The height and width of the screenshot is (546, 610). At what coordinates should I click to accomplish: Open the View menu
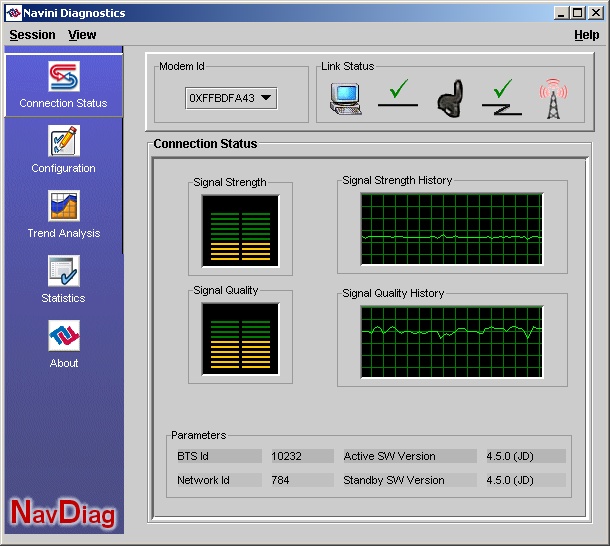pos(82,35)
